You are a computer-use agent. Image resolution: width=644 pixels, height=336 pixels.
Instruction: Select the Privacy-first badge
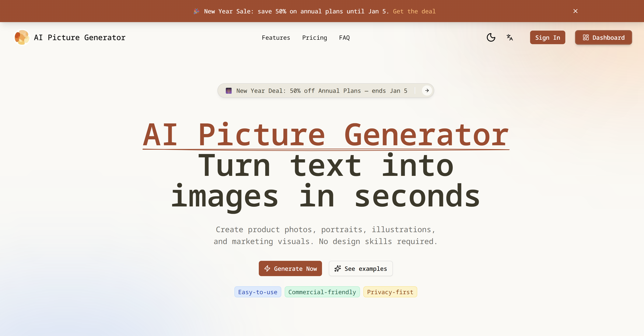pyautogui.click(x=390, y=292)
